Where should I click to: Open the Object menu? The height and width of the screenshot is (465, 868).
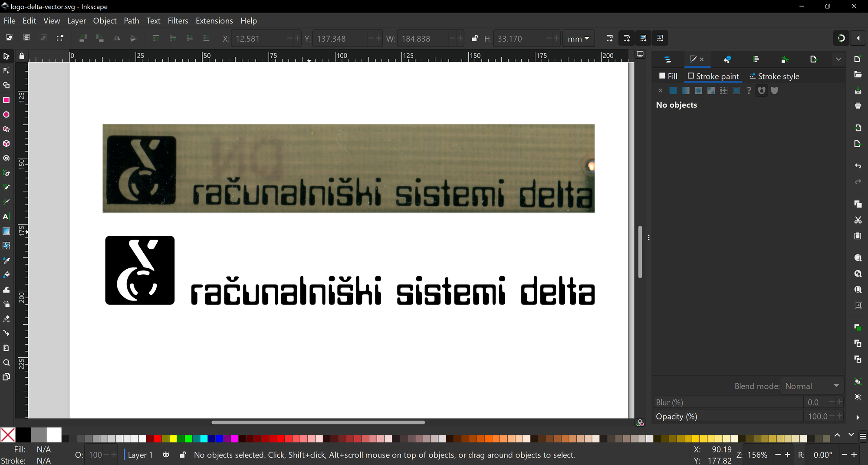click(105, 20)
